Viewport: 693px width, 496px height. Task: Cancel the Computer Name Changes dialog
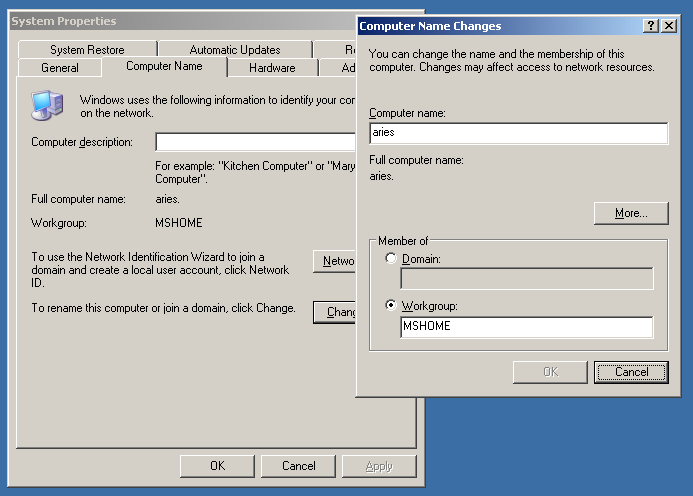pos(631,372)
